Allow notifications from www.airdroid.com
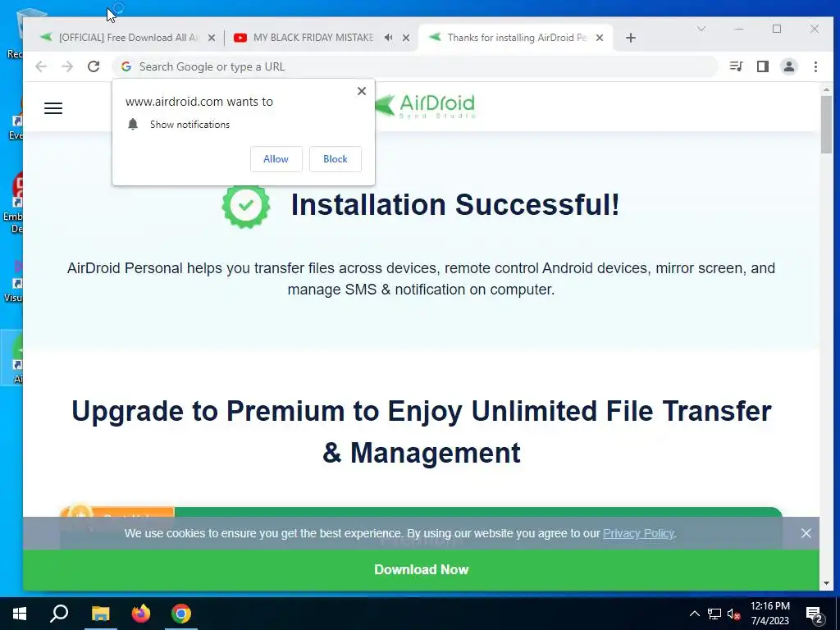Screen dimensions: 840x630 pos(276,159)
